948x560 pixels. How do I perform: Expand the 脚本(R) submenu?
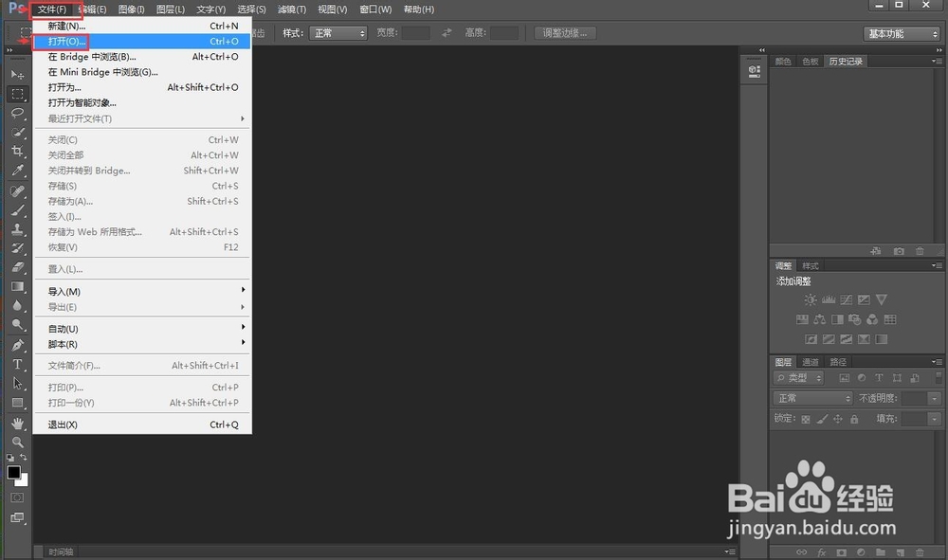tap(141, 344)
